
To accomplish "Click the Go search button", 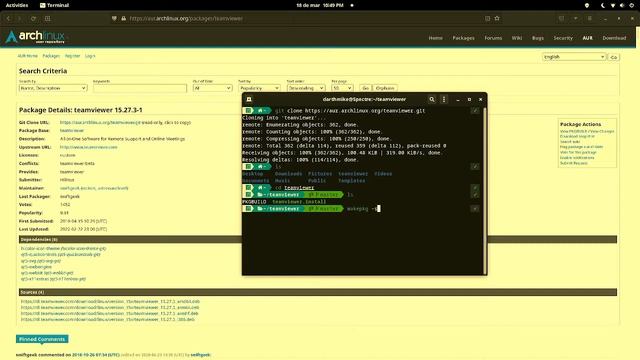I will coord(365,88).
